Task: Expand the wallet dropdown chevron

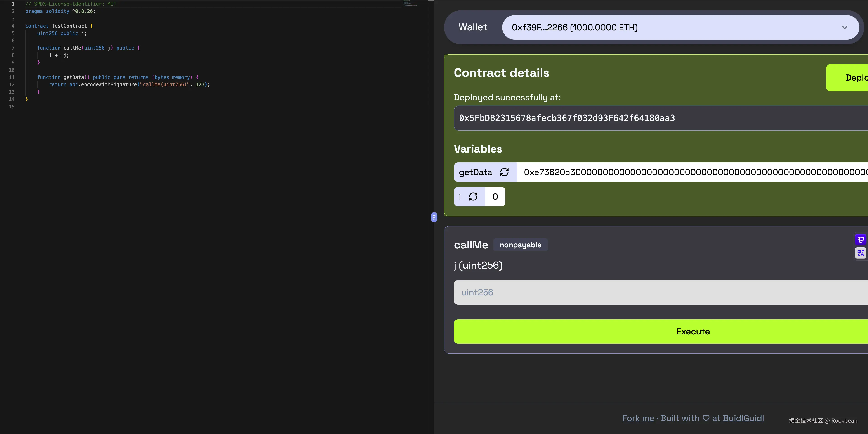Action: click(844, 27)
